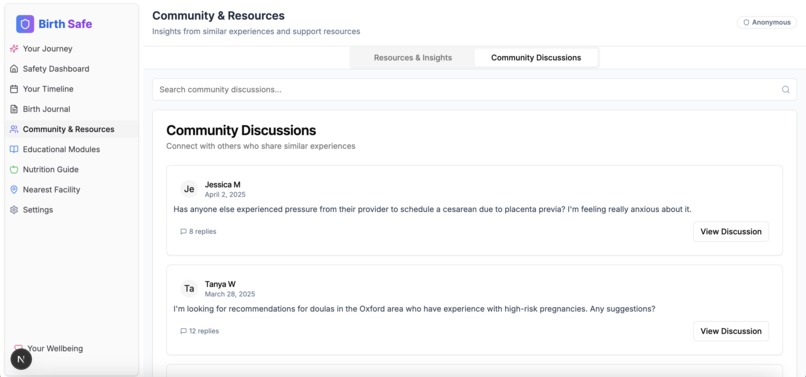This screenshot has height=377, width=806.
Task: Find the Nearest Facility page
Action: click(x=72, y=190)
